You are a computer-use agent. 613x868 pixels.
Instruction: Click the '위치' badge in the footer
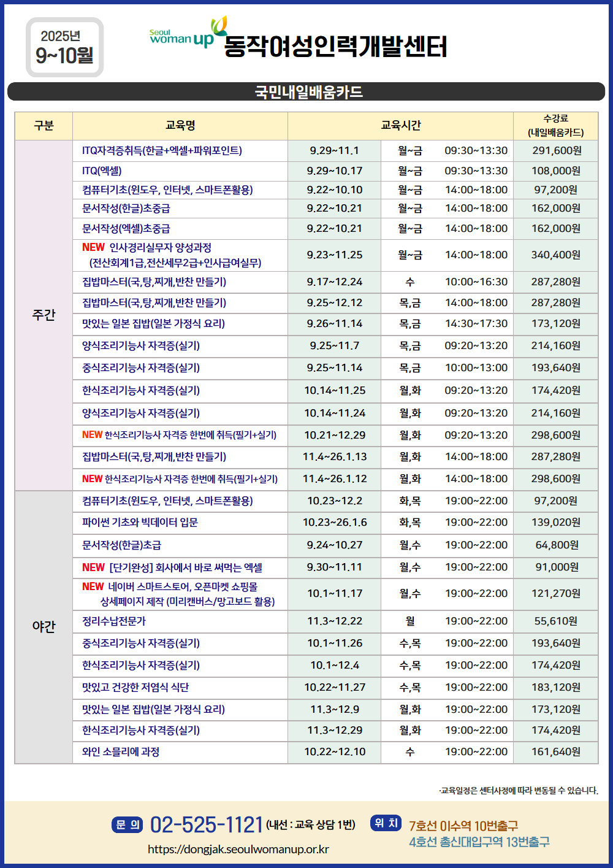coord(386,823)
